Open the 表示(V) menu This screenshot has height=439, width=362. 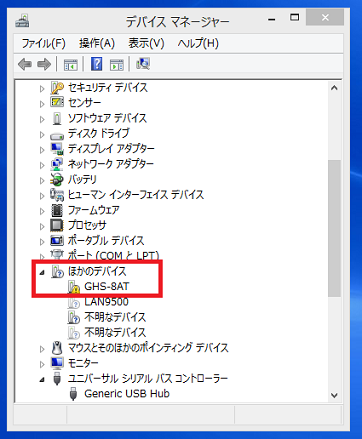(146, 43)
